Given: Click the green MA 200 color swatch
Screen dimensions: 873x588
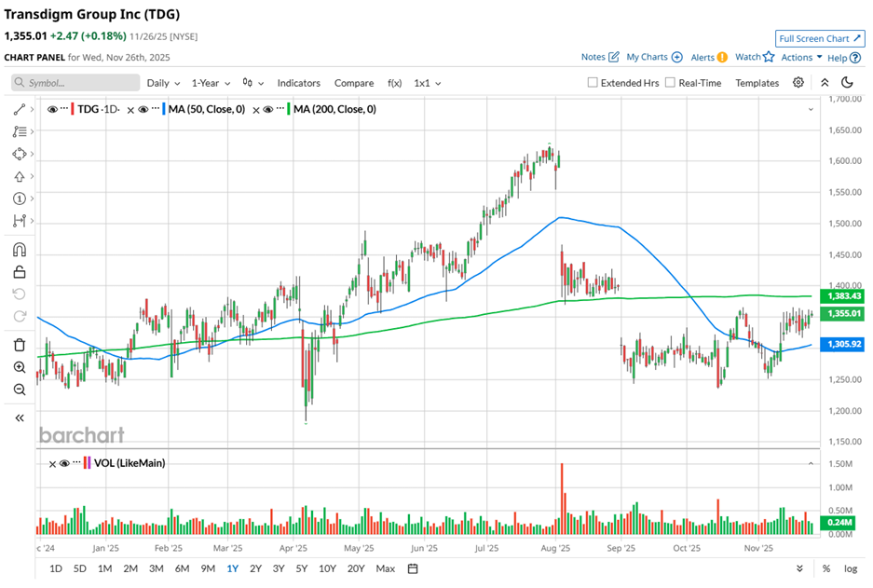Looking at the screenshot, I should coord(289,109).
